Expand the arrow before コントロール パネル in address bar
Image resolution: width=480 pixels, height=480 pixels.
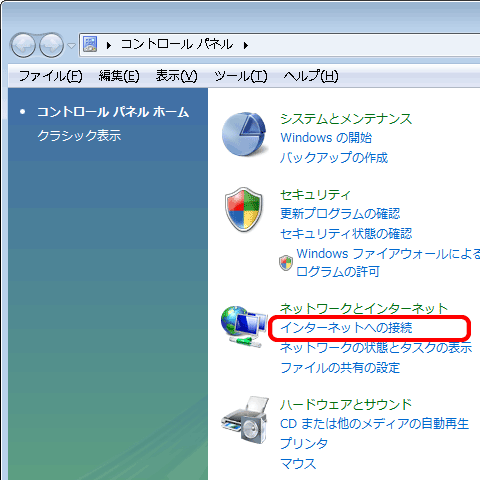109,45
